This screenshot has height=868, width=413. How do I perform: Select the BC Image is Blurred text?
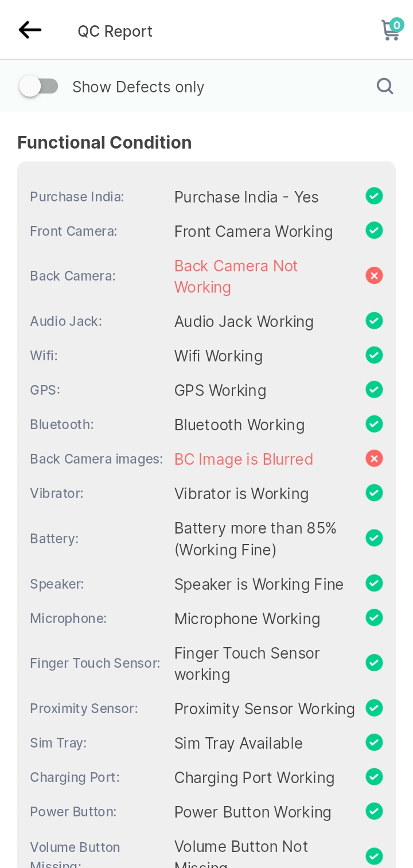(x=244, y=459)
